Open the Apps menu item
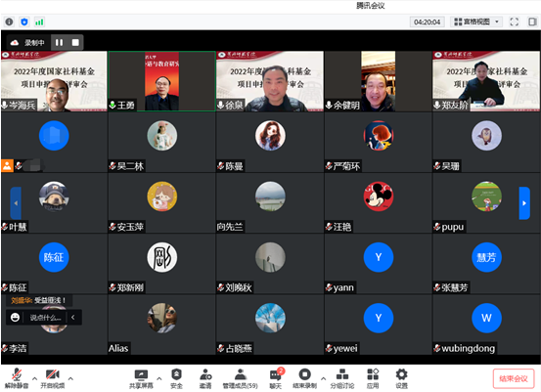 pos(373,379)
